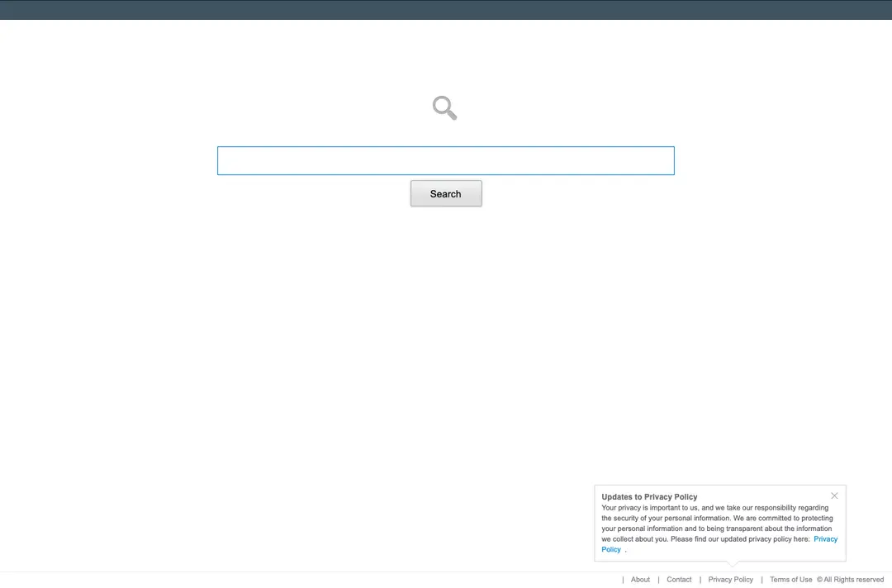The image size is (892, 588).
Task: Focus the search input field
Action: (x=445, y=160)
